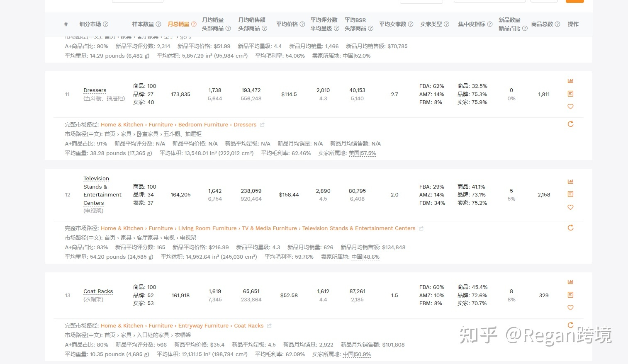Click the notes icon next to Coat Racks row
The height and width of the screenshot is (364, 628).
(570, 295)
